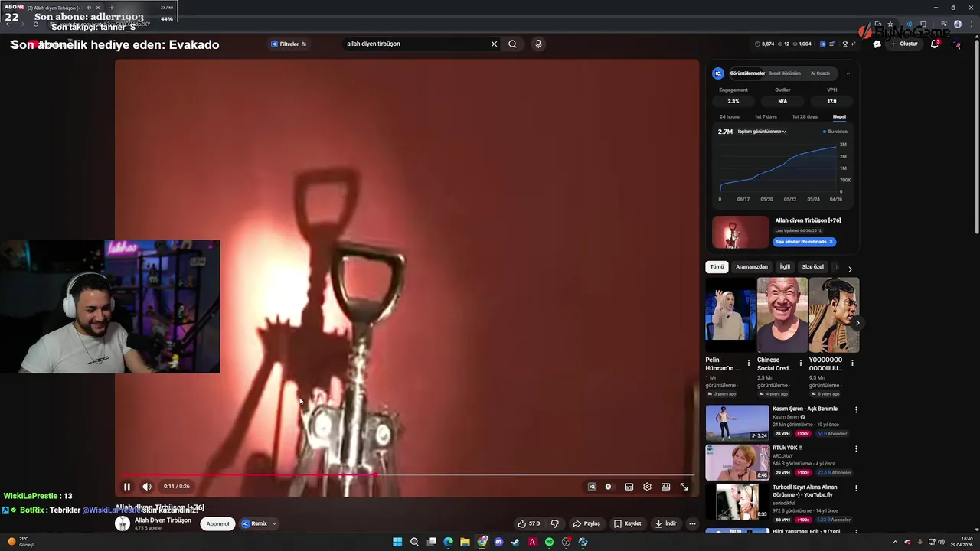Image resolution: width=980 pixels, height=551 pixels.
Task: Open options menu for Kasım Şeren video
Action: point(856,410)
